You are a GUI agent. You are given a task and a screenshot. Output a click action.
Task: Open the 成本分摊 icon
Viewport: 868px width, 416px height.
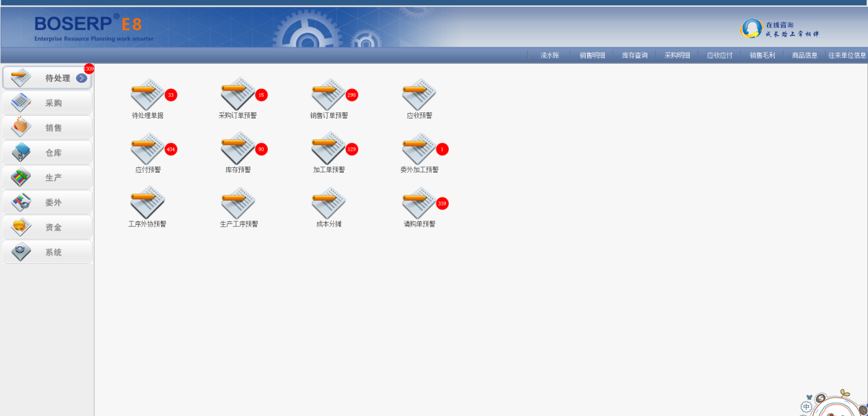pos(328,203)
